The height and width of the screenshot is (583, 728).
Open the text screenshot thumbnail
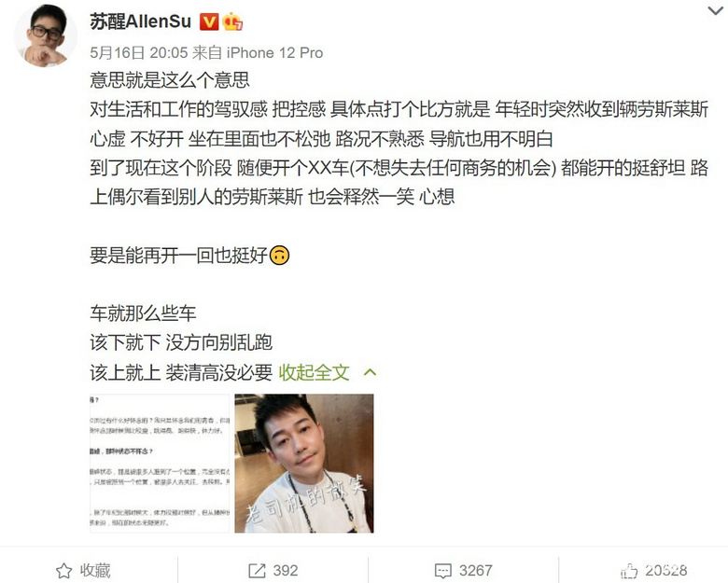pos(160,464)
